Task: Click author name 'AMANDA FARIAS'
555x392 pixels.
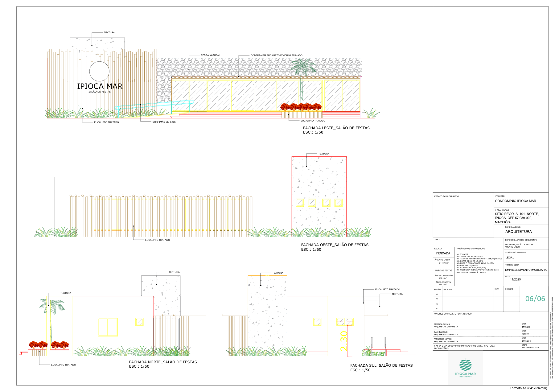Action: [x=442, y=324]
